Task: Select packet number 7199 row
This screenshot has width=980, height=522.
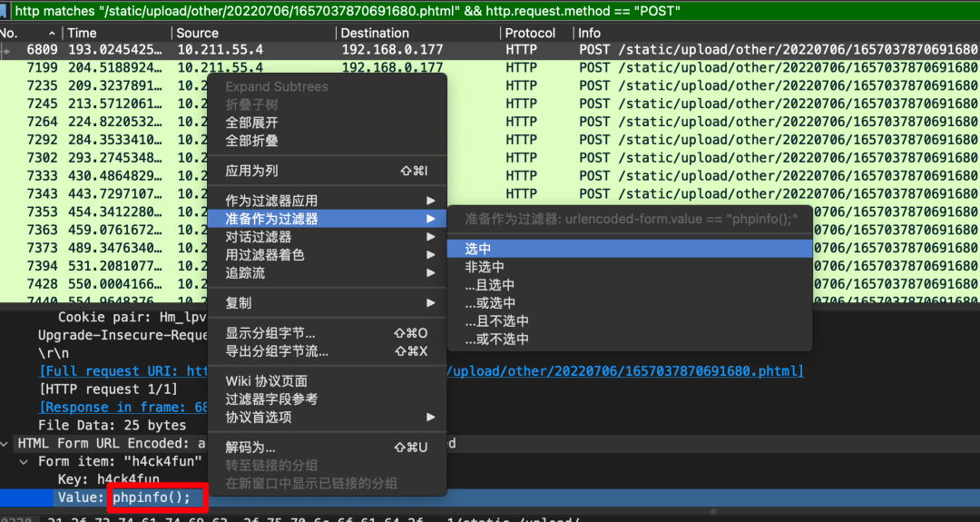Action: [x=490, y=67]
